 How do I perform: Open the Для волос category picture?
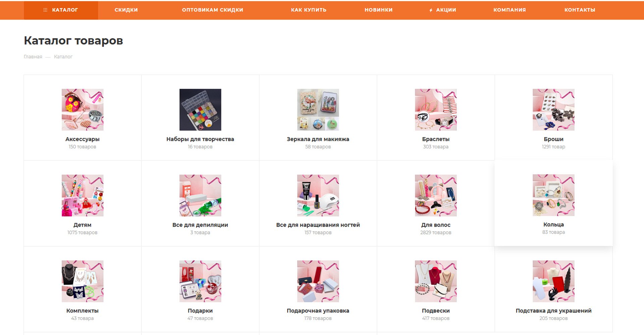point(436,195)
